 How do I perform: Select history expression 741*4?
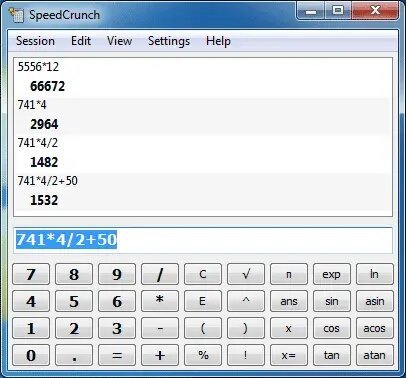click(x=32, y=105)
